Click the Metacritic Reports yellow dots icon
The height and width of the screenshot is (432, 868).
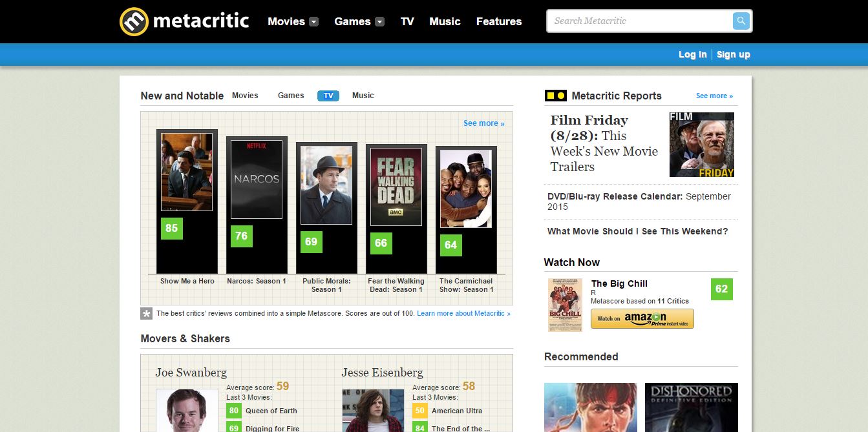tap(556, 96)
